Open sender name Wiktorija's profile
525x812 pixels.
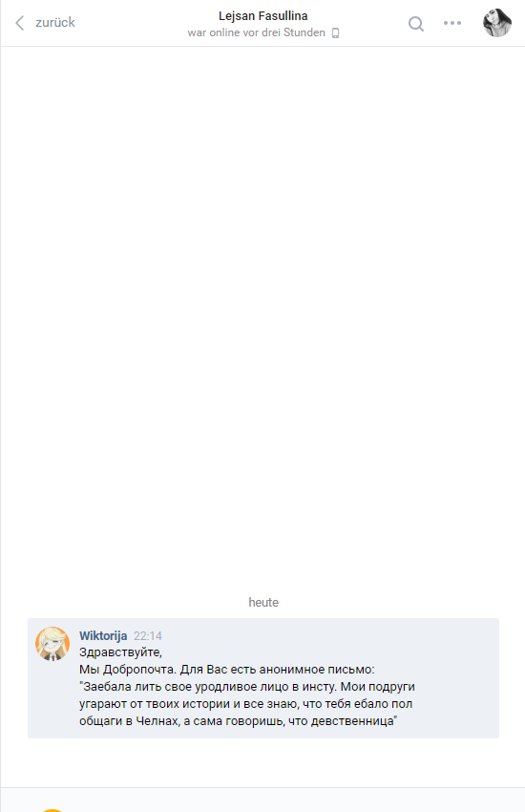(x=103, y=635)
